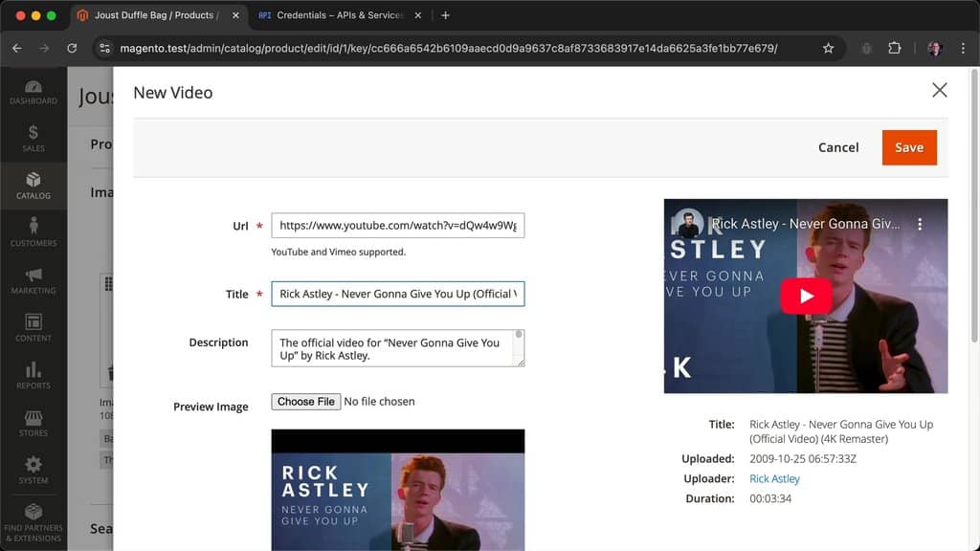The height and width of the screenshot is (551, 980).
Task: Click the Rick Astley preview image thumbnail
Action: coord(397,490)
